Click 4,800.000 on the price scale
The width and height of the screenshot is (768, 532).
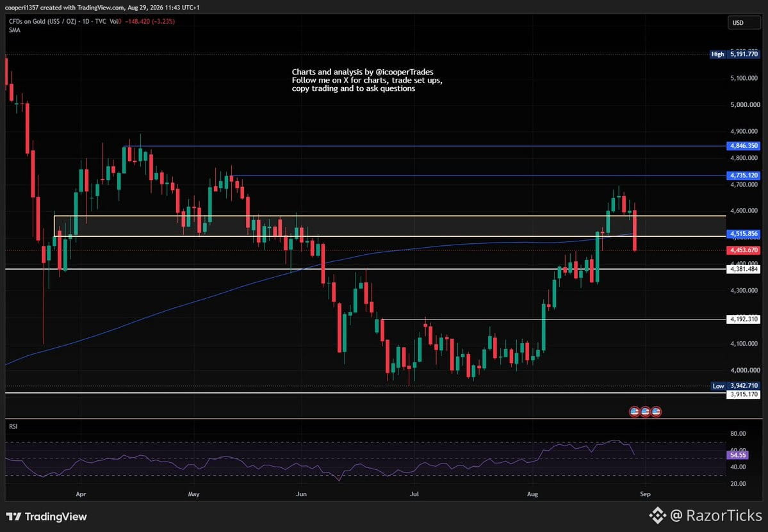pos(745,158)
